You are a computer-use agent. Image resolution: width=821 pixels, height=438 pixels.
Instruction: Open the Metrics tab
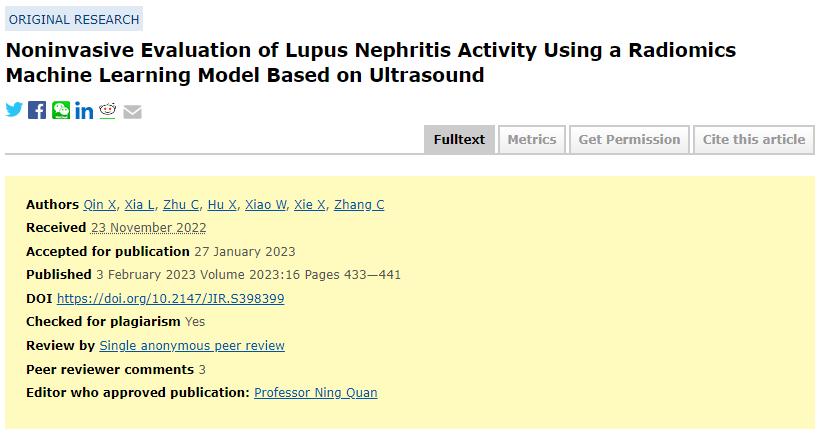(x=531, y=140)
